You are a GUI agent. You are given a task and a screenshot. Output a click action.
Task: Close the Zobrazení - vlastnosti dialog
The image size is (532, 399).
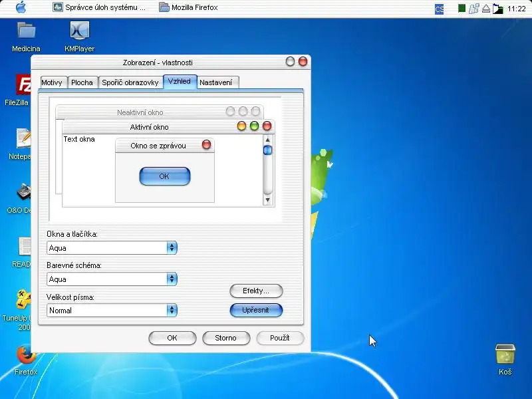click(303, 61)
